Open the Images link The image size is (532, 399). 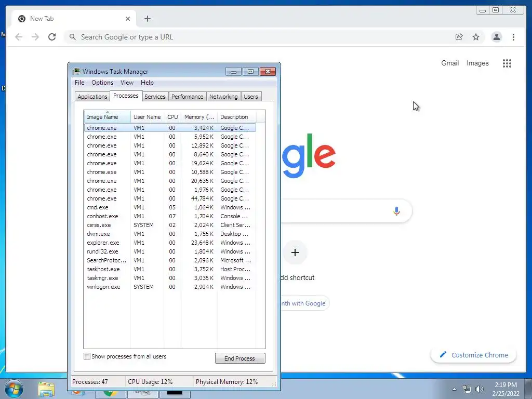click(477, 63)
